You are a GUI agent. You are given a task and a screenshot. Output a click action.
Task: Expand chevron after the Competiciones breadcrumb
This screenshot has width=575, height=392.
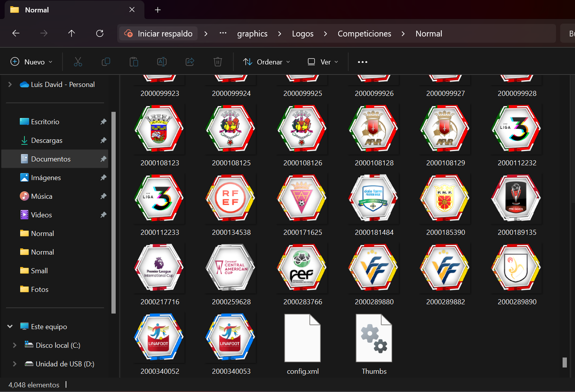[403, 34]
